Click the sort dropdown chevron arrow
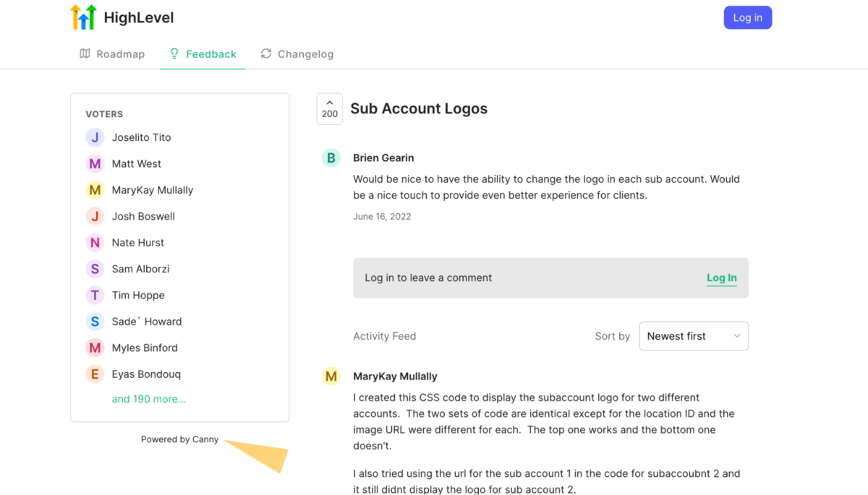868x495 pixels. click(736, 336)
